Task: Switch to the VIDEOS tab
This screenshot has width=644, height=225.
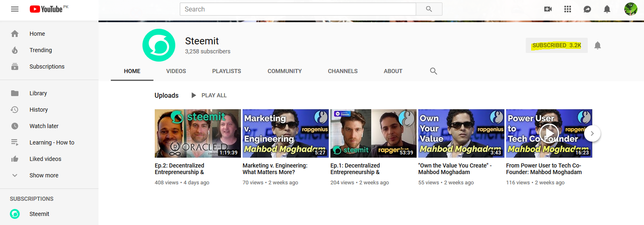Action: (176, 71)
